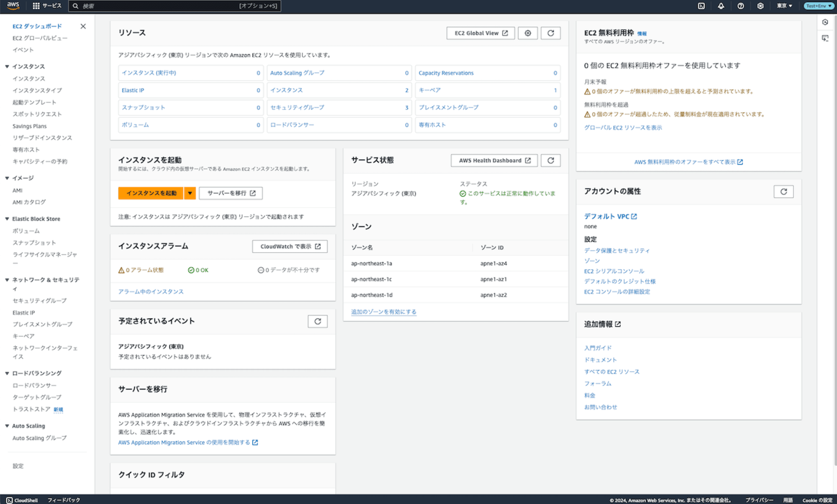Collapse the Auto Scaling sidebar section
This screenshot has width=837, height=504.
(x=7, y=426)
